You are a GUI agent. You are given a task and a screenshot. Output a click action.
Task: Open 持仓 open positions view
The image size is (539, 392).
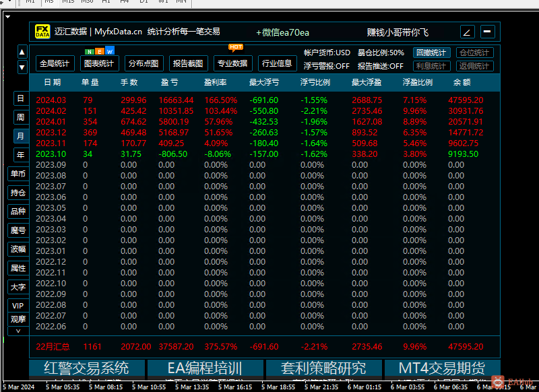(x=18, y=193)
